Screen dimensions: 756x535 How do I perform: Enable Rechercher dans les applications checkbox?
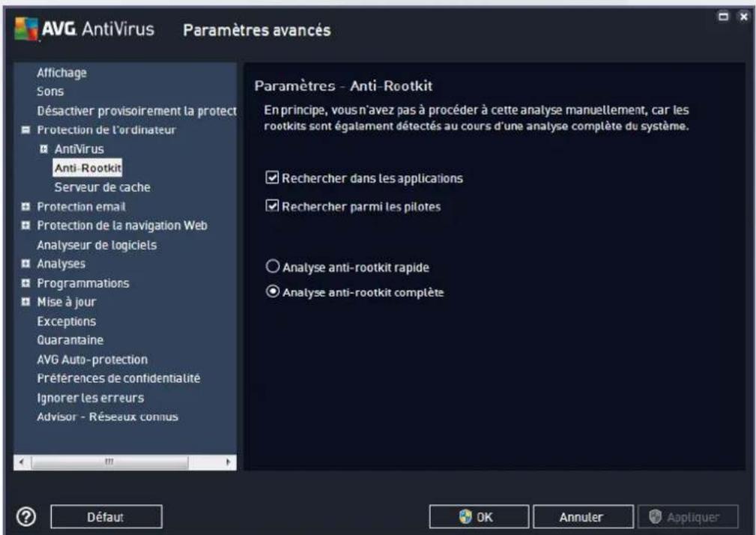(x=272, y=178)
